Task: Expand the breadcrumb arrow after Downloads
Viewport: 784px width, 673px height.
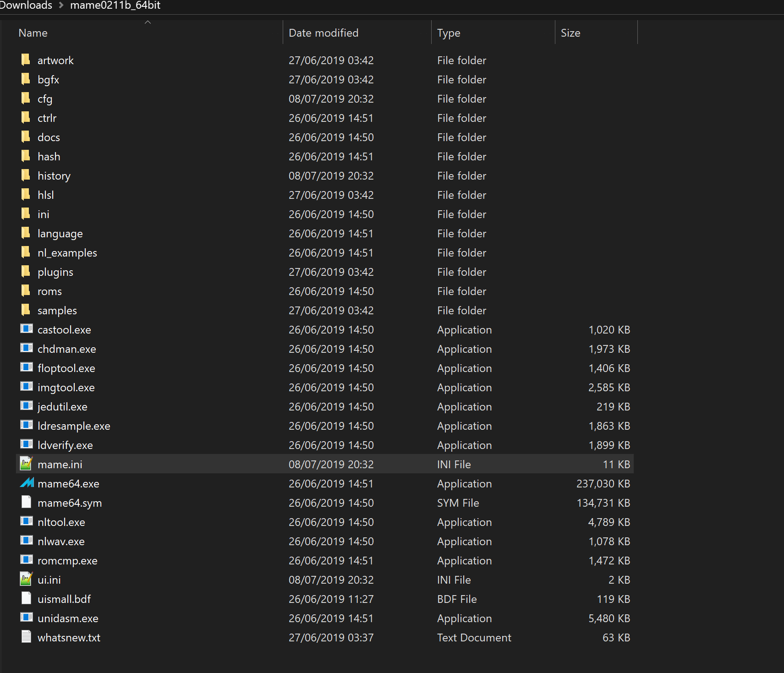Action: tap(61, 5)
